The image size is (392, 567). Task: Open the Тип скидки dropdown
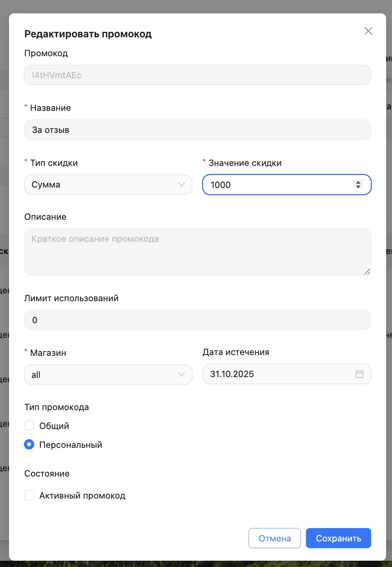click(x=108, y=185)
